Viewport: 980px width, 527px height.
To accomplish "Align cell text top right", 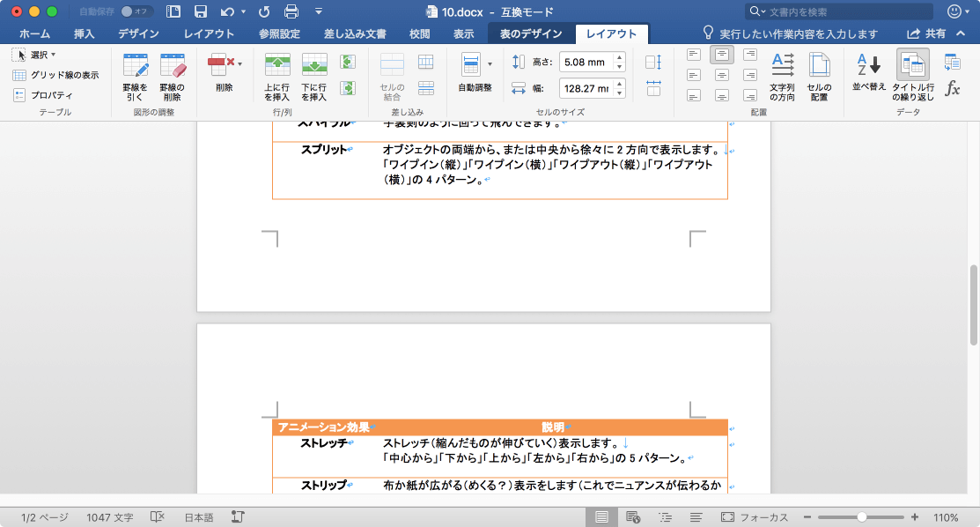I will tap(750, 55).
